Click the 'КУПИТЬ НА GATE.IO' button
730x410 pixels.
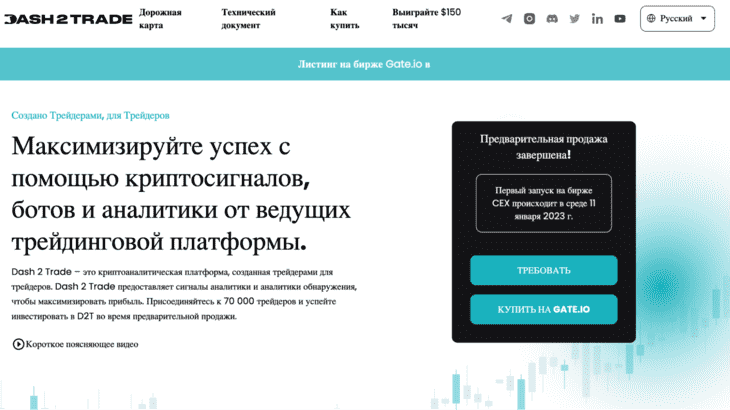(x=544, y=309)
